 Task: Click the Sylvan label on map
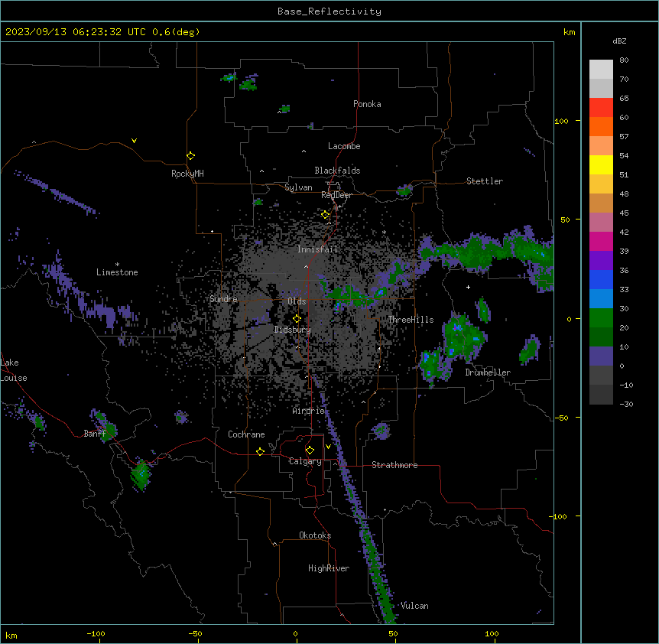point(298,187)
